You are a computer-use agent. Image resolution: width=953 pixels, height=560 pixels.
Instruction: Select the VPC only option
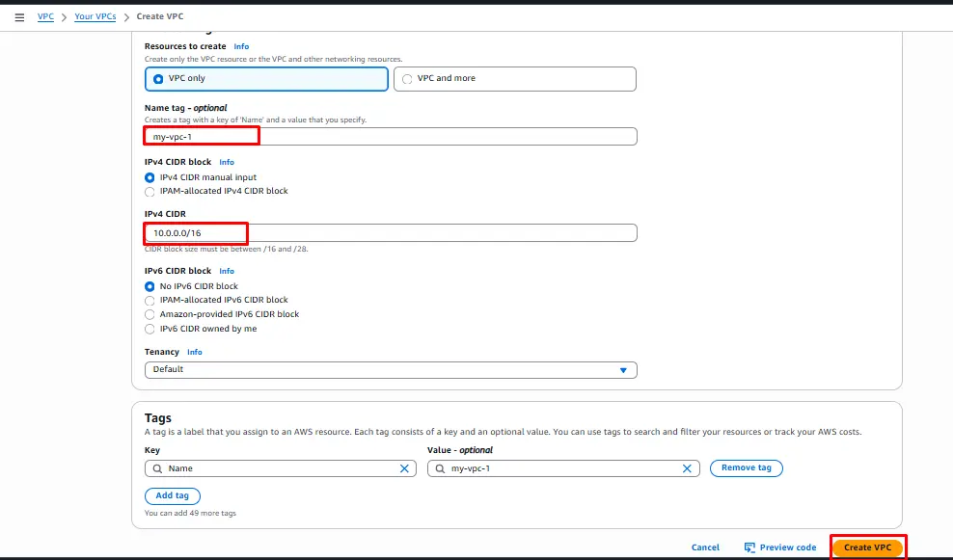(x=158, y=79)
